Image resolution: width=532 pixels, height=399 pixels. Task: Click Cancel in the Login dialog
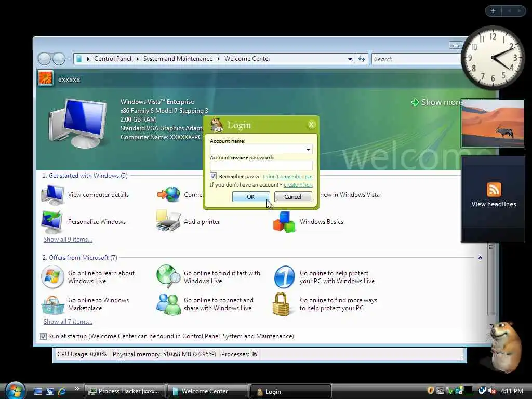tap(293, 196)
